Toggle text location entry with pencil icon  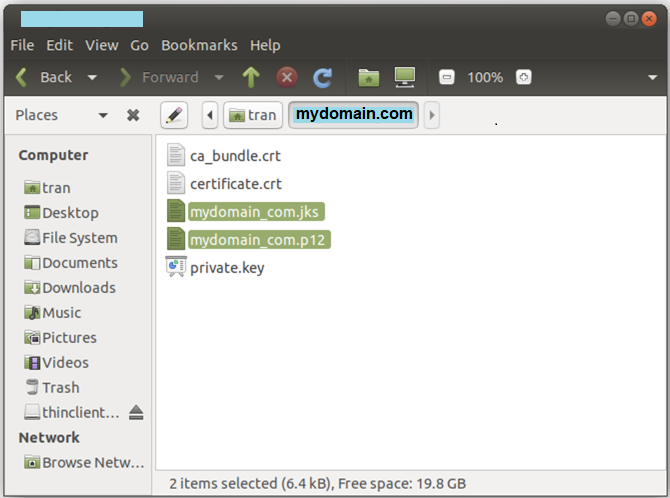pos(174,115)
